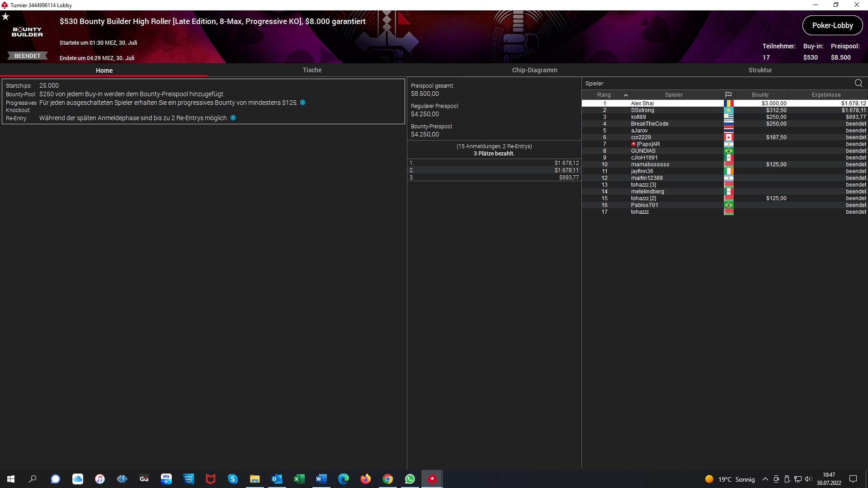The width and height of the screenshot is (868, 488).
Task: Click the Poker-Lobby button
Action: coord(832,25)
